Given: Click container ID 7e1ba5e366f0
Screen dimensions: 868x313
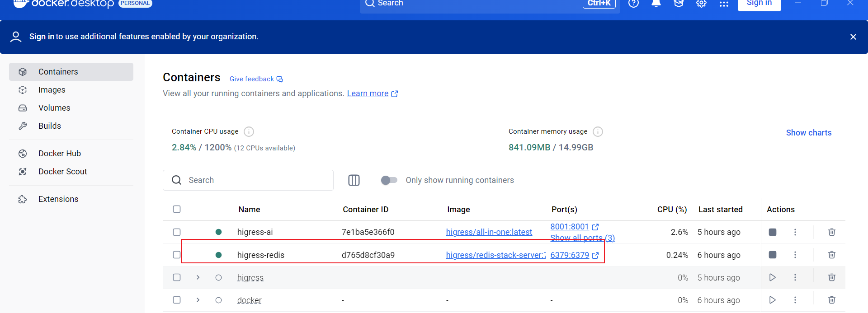Looking at the screenshot, I should click(x=368, y=232).
